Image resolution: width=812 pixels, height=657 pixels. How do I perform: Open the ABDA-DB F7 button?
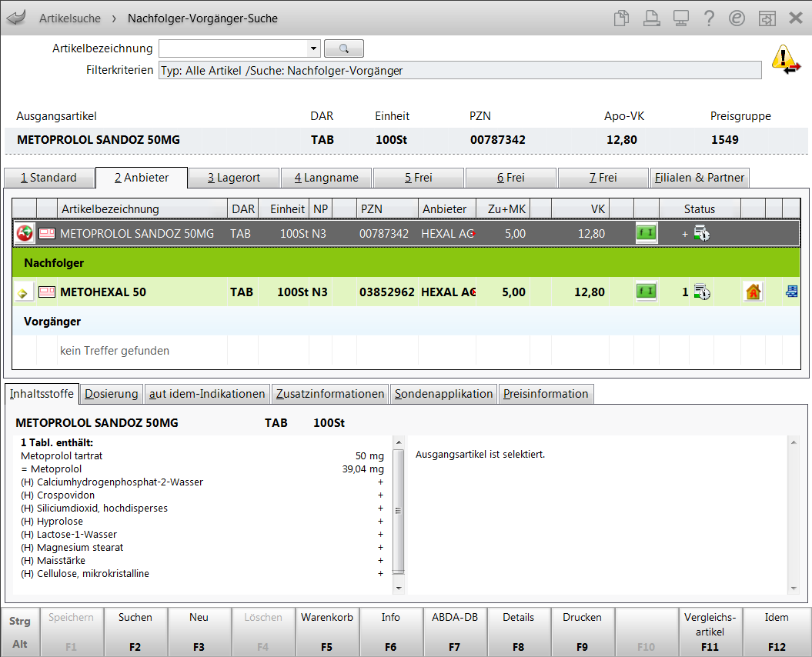[x=455, y=632]
